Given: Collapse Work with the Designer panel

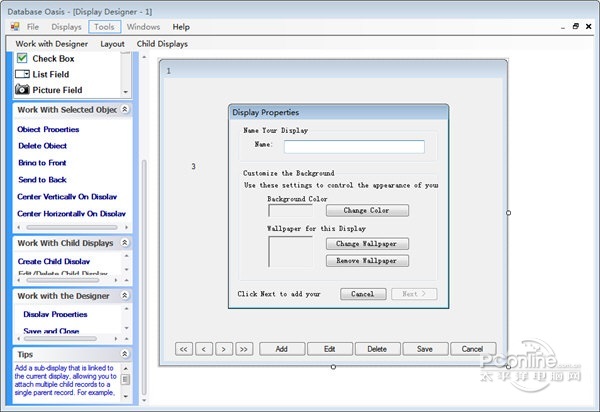Looking at the screenshot, I should point(125,295).
